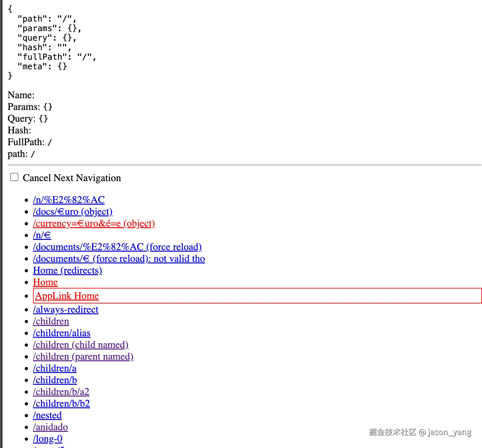Open /documents/%E2%82%AC (force reload) link
Image resolution: width=482 pixels, height=448 pixels.
[x=117, y=247]
